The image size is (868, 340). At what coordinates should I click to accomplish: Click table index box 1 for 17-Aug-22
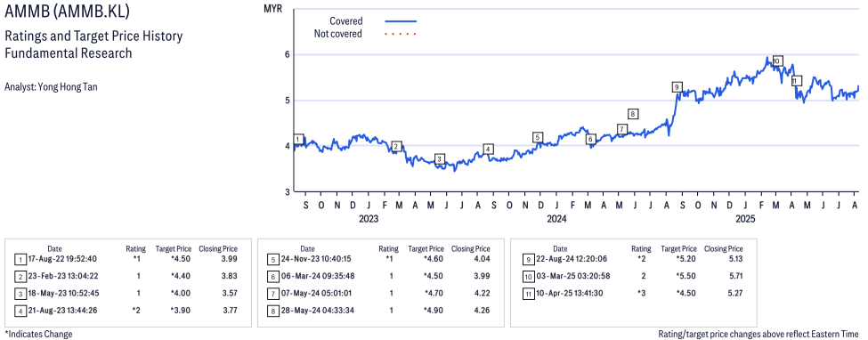pyautogui.click(x=20, y=260)
